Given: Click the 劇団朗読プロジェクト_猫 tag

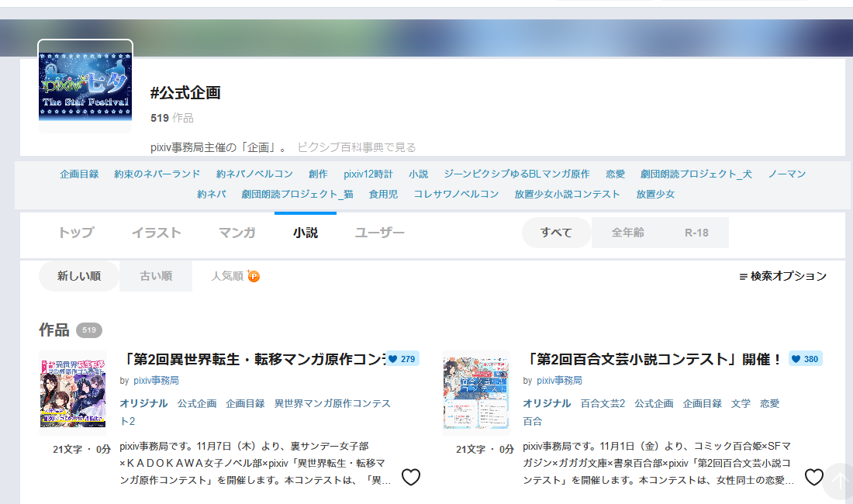Looking at the screenshot, I should [x=298, y=194].
